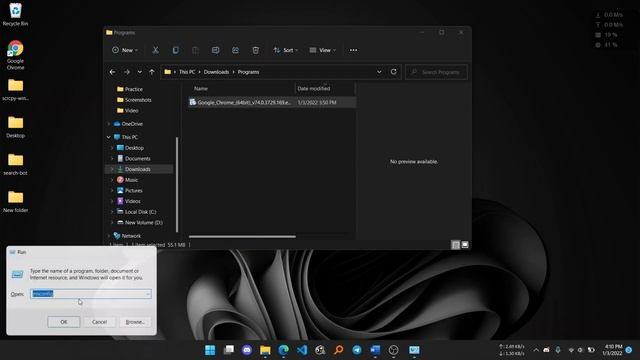640x360 pixels.
Task: Click the Copy icon in Explorer toolbar
Action: point(176,50)
